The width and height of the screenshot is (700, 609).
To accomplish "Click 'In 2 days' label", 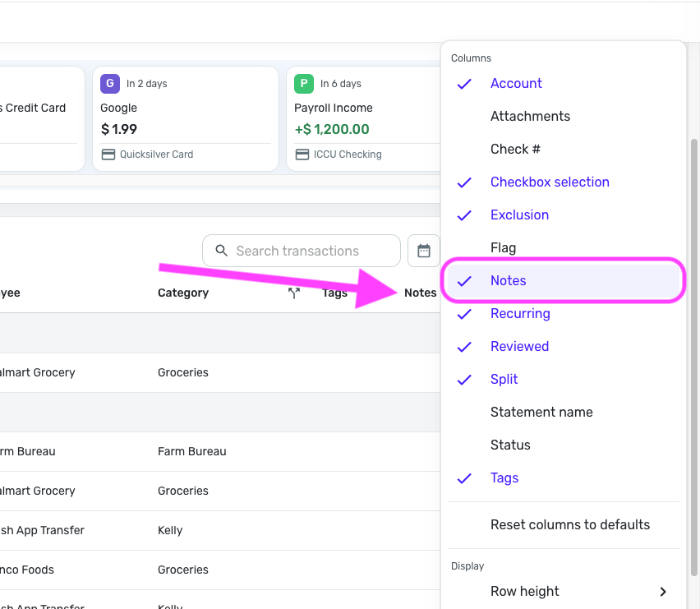I will pyautogui.click(x=147, y=84).
